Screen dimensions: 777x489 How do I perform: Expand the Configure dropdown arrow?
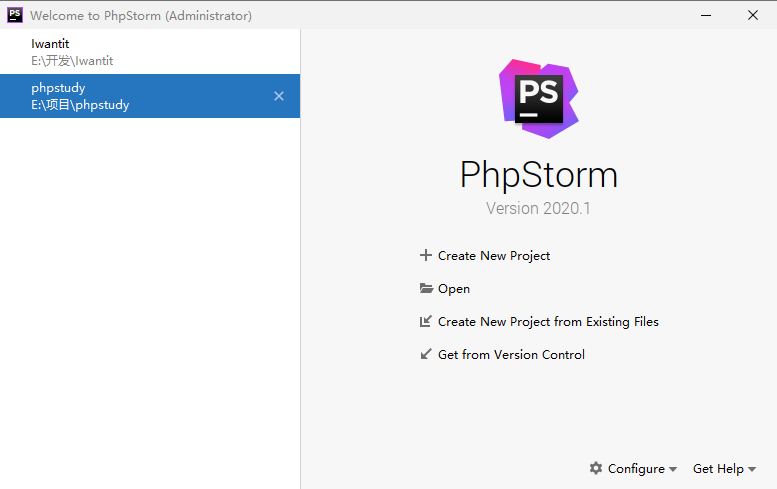(x=672, y=469)
